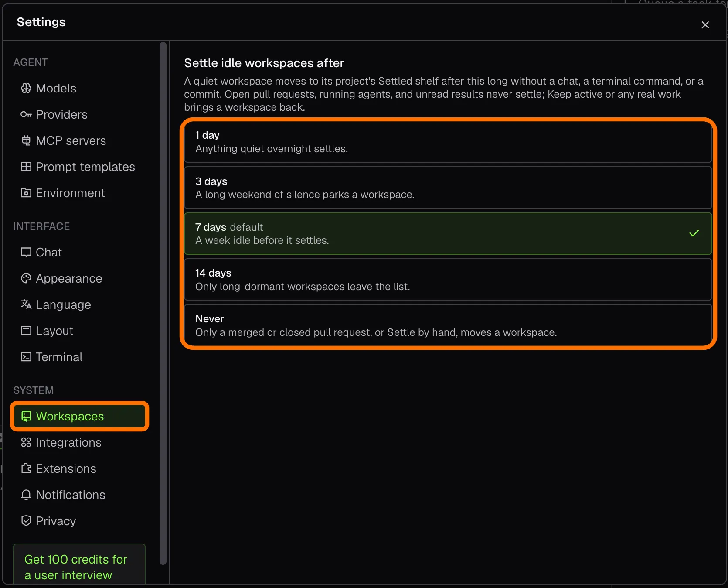Open Privacy settings
This screenshot has width=728, height=588.
(79, 521)
